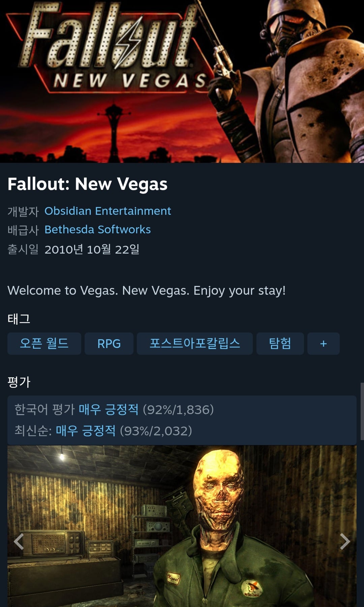Open Bethesda Softworks publisher page
Screen dimensions: 364x607
click(x=98, y=229)
